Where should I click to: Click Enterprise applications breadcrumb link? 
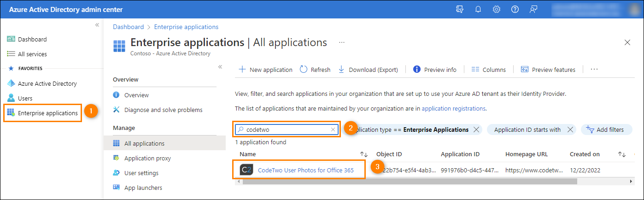[186, 27]
